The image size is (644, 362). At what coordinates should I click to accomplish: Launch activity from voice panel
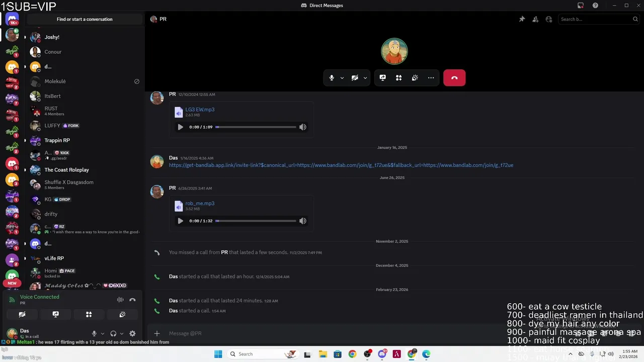pos(89,314)
